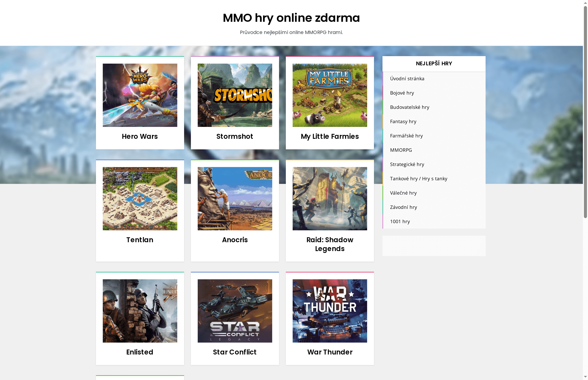The height and width of the screenshot is (380, 588).
Task: Open My Little Farmies thumbnail image
Action: (330, 95)
